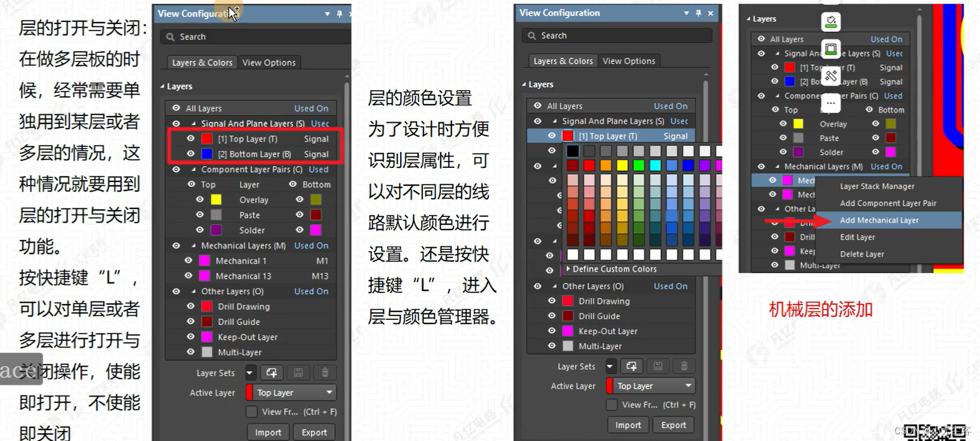
Task: Click Used On link for Mechanical Layers in left panel
Action: [x=311, y=246]
